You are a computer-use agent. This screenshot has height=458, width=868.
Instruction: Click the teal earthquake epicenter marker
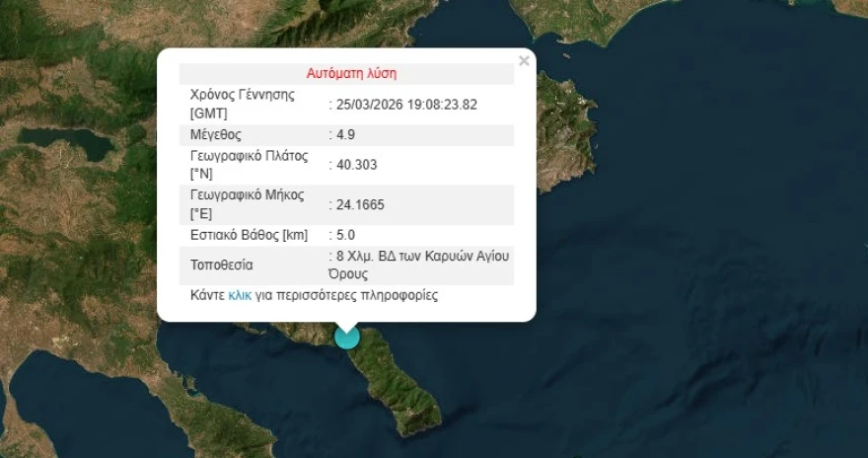347,337
